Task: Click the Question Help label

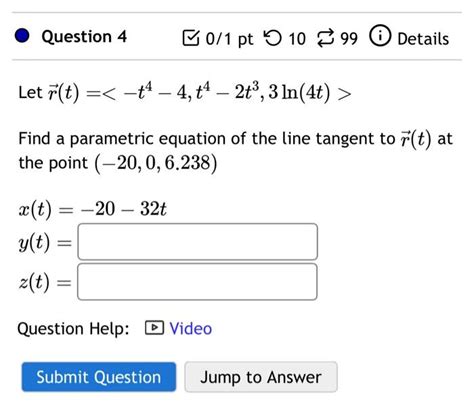Action: [x=73, y=329]
